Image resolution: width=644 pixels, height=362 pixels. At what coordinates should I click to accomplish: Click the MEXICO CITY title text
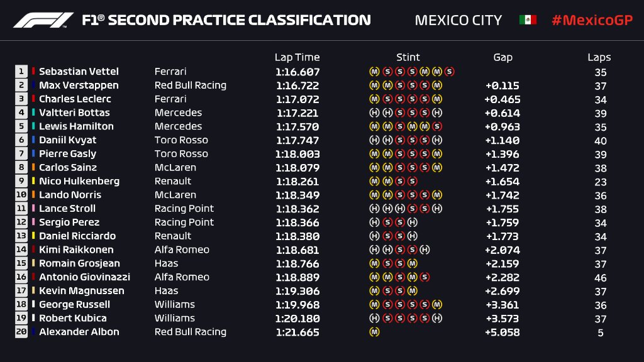click(458, 20)
